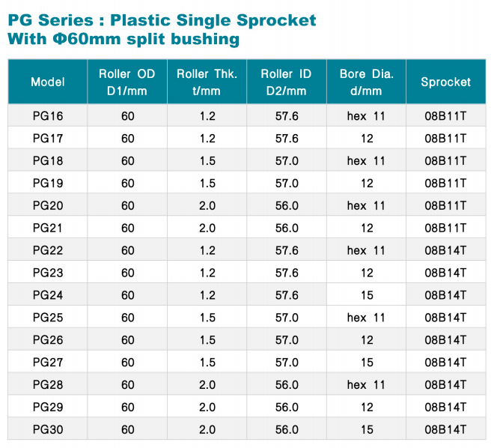Viewport: 497px width, 448px height.
Task: Select the PG16 model cell
Action: click(x=48, y=116)
